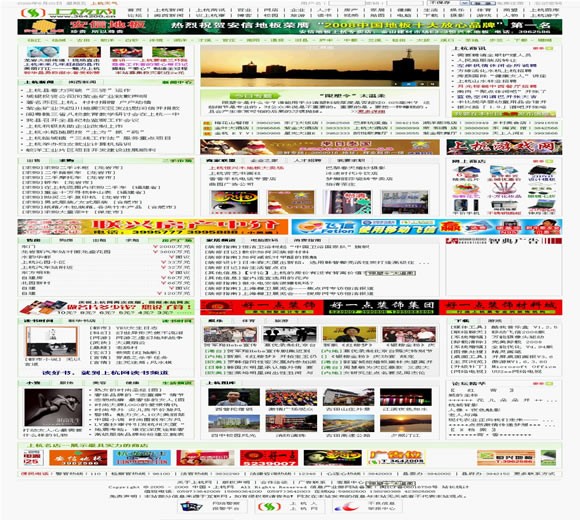This screenshot has height=520, width=580.
Task: Open the red more link beside 论坛精华
Action: [x=543, y=384]
